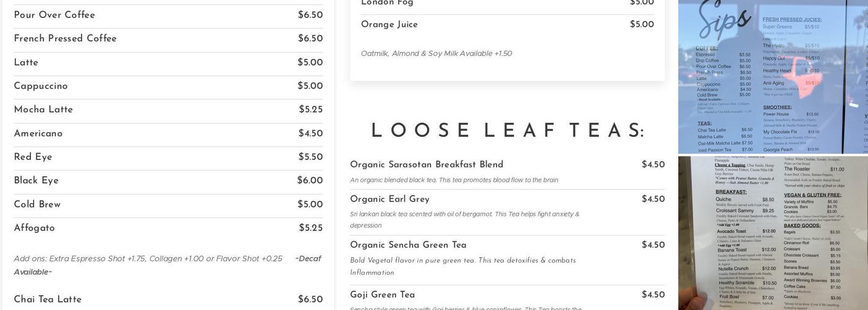
Task: Select Cappuccino from the coffee list
Action: 41,86
